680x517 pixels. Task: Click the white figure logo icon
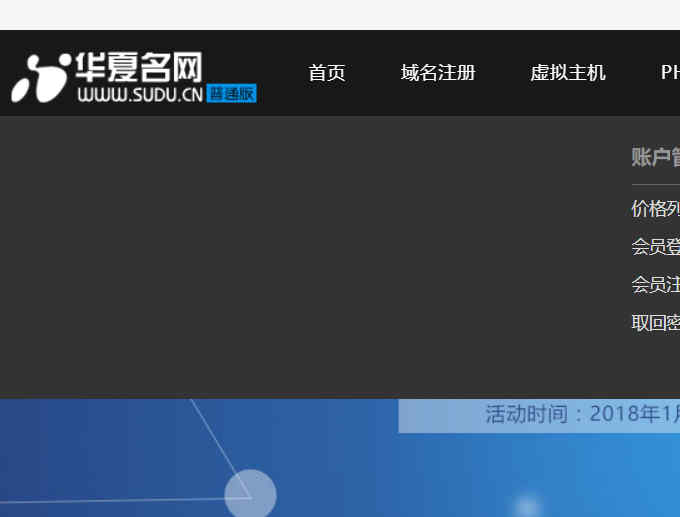pos(40,76)
